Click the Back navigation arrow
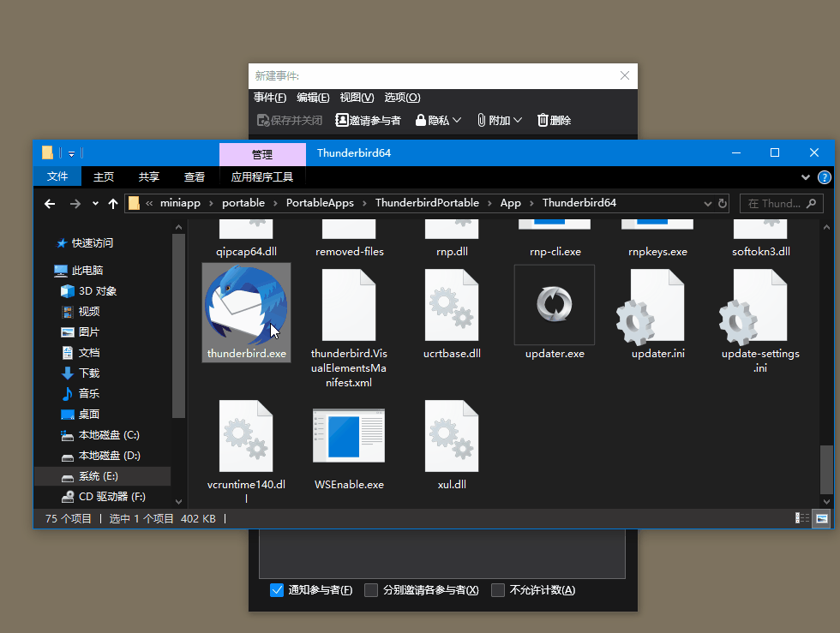The width and height of the screenshot is (840, 633). click(50, 204)
